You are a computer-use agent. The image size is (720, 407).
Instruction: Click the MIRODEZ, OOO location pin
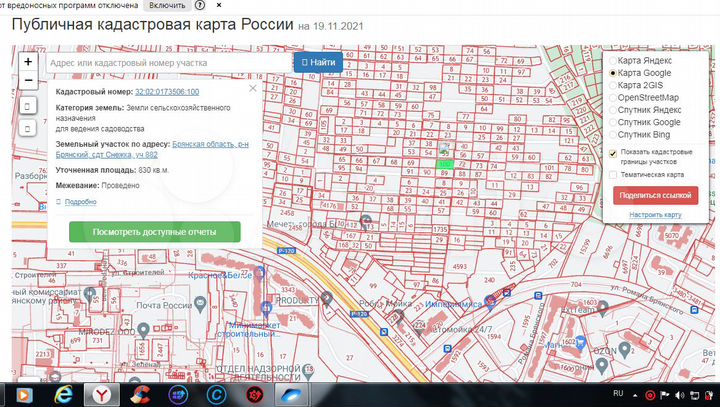144,330
